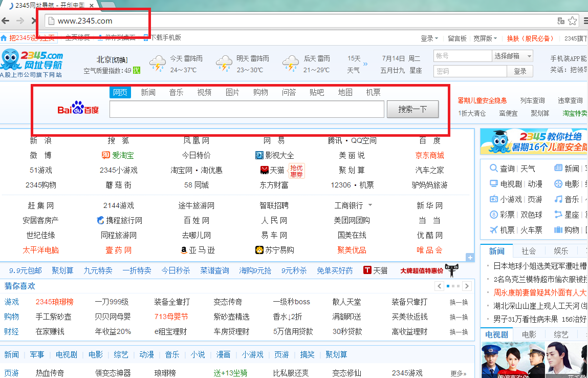This screenshot has height=378, width=588.
Task: Expand the 工商银行 dropdown arrow
Action: pyautogui.click(x=370, y=205)
